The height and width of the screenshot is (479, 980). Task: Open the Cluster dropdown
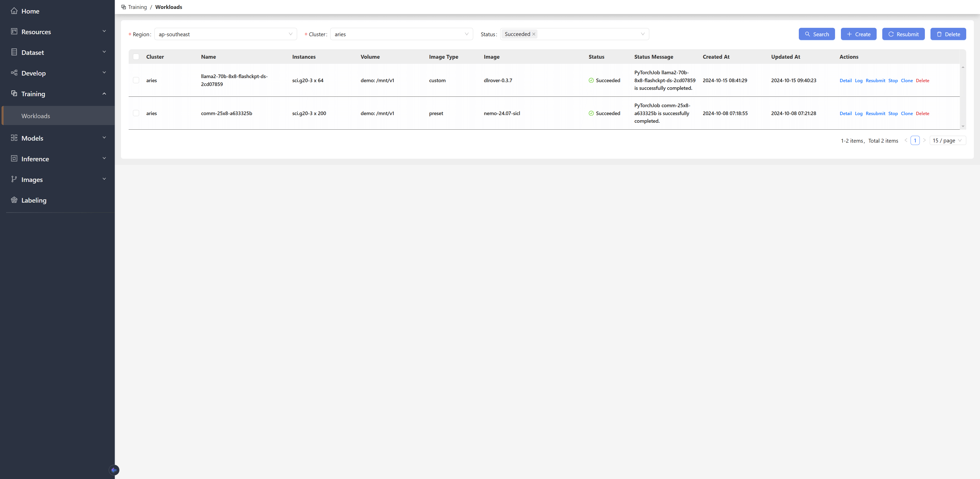click(401, 34)
